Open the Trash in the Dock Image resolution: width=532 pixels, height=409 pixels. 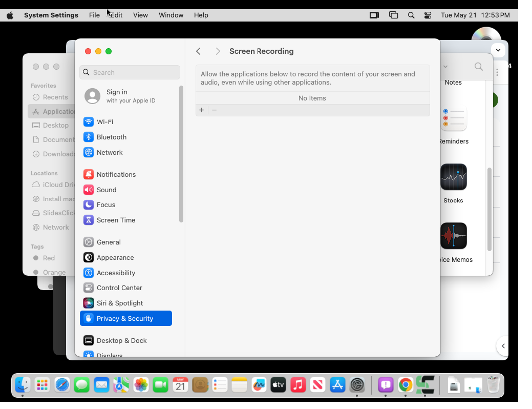(x=493, y=385)
